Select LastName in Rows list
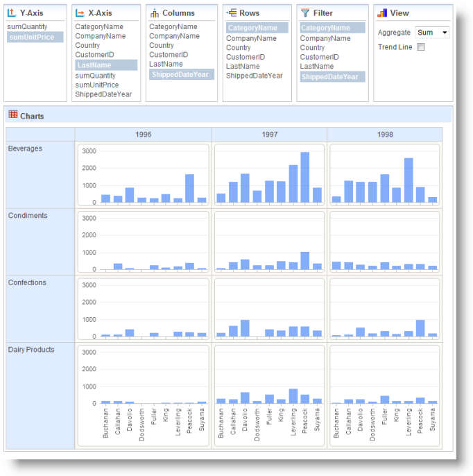 click(243, 67)
